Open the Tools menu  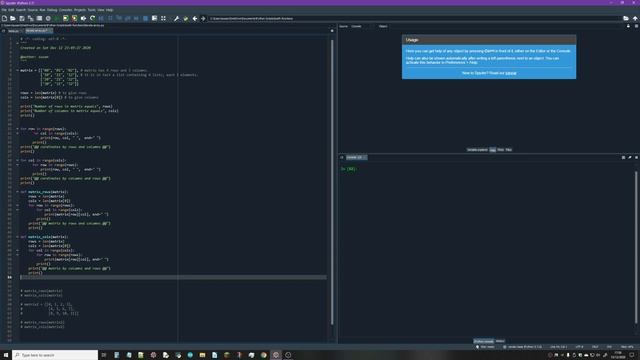91,10
